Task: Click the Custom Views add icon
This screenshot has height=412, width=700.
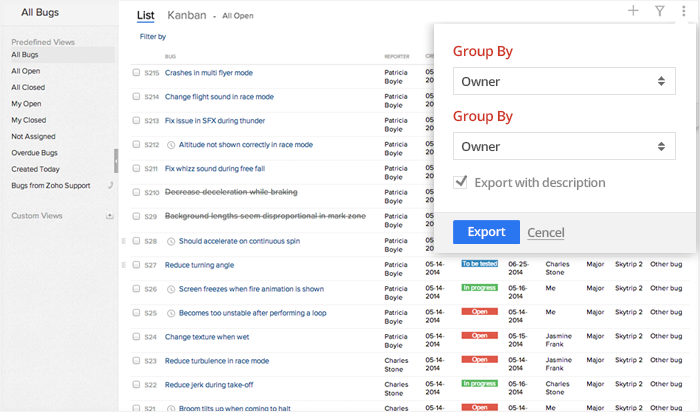Action: [x=109, y=215]
